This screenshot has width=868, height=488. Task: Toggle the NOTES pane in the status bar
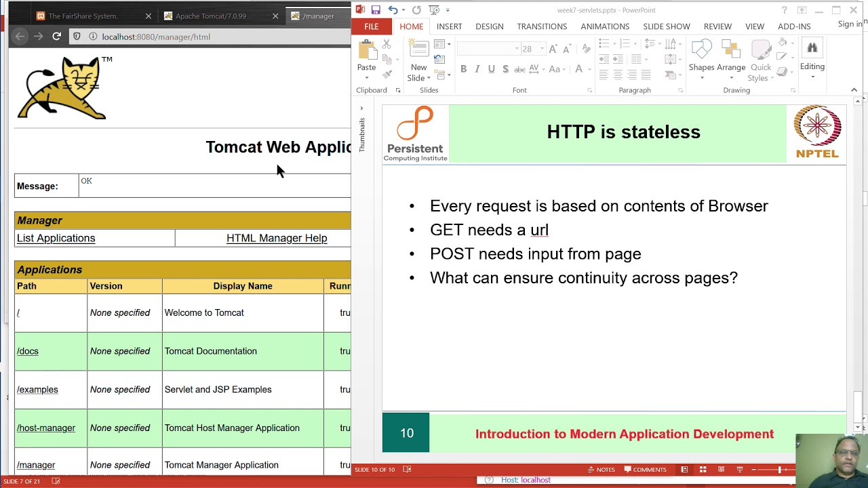click(x=601, y=469)
